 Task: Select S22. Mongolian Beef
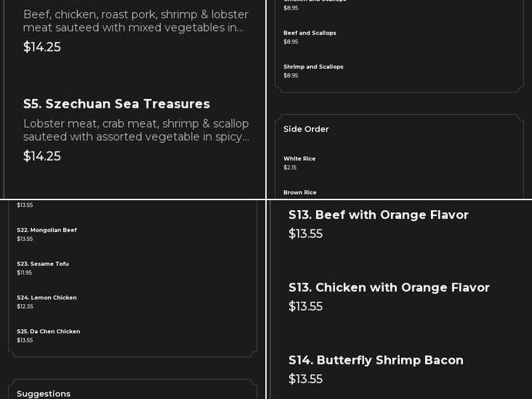47,229
